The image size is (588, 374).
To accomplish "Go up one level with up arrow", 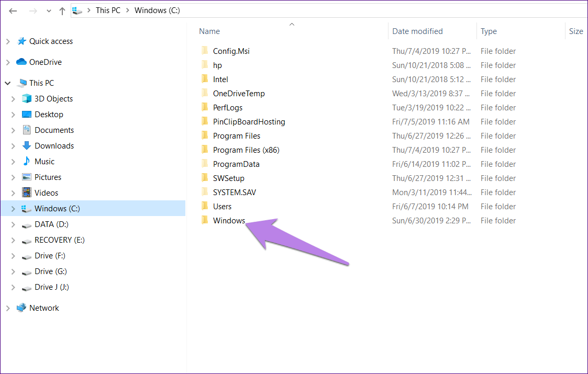I will pyautogui.click(x=62, y=11).
